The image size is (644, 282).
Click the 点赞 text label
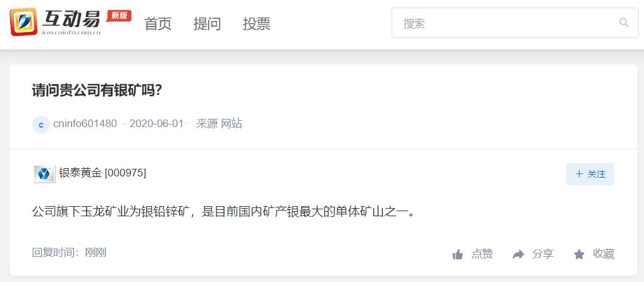coord(482,254)
